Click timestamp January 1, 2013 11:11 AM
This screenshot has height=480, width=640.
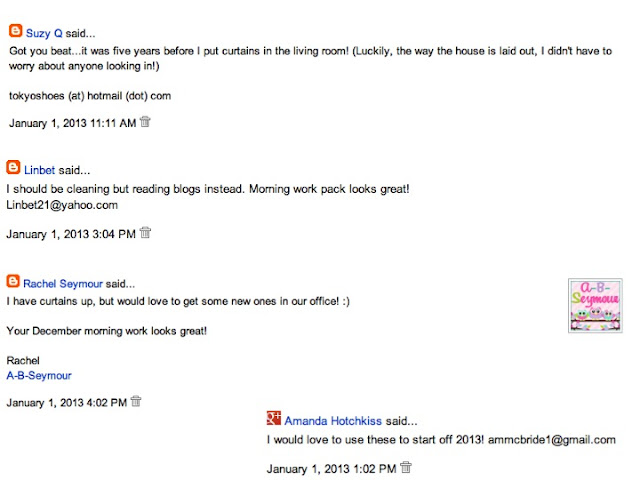(x=72, y=123)
